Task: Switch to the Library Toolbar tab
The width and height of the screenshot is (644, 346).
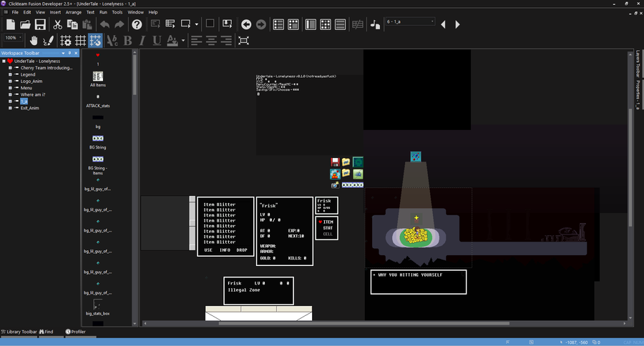Action: tap(19, 332)
